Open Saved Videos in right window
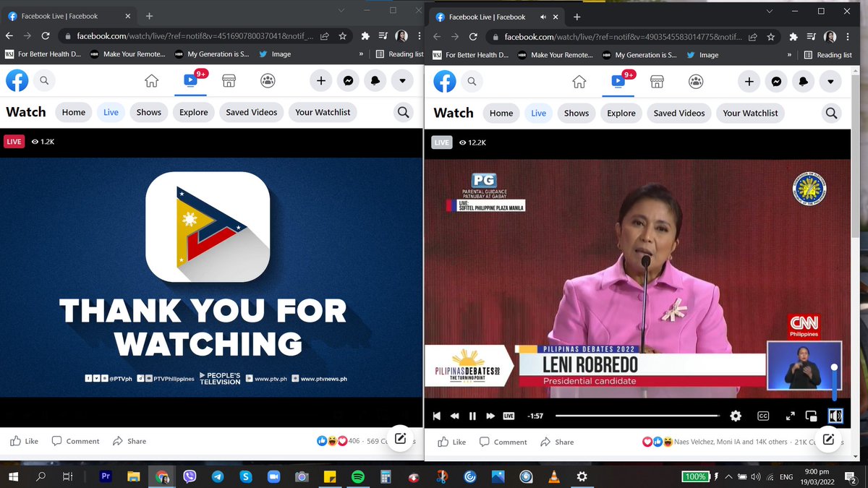This screenshot has height=488, width=868. (679, 113)
